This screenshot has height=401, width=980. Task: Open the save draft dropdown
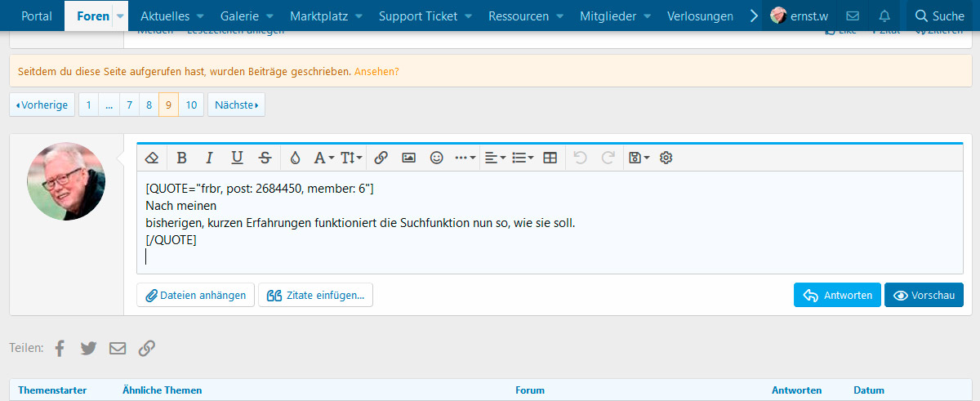(639, 158)
